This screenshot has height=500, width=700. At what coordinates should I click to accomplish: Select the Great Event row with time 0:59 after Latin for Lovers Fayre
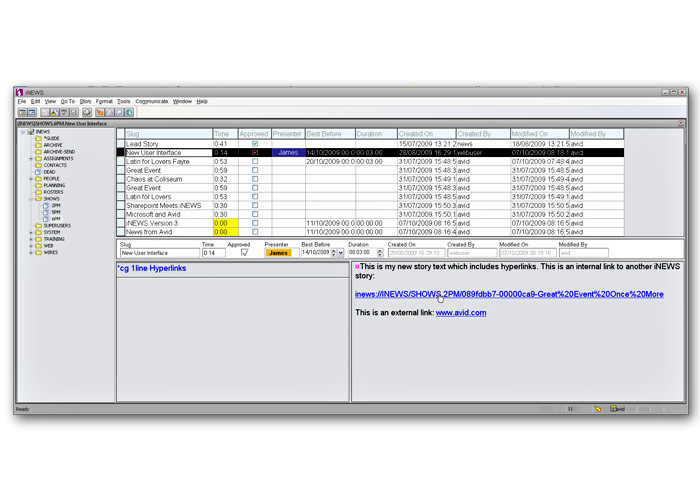[371, 170]
